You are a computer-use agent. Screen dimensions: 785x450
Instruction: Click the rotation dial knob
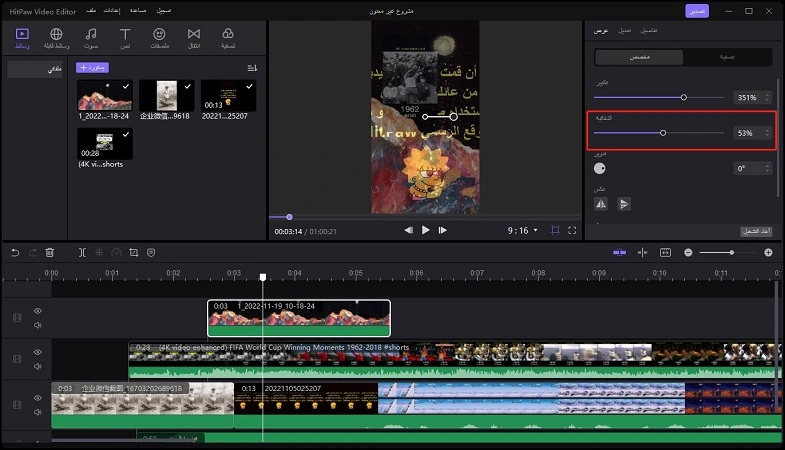click(600, 169)
